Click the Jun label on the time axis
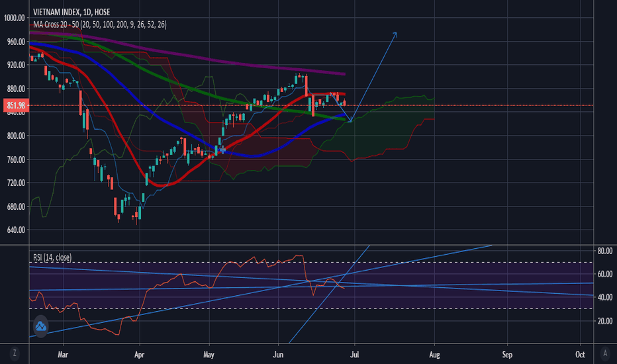 278,355
